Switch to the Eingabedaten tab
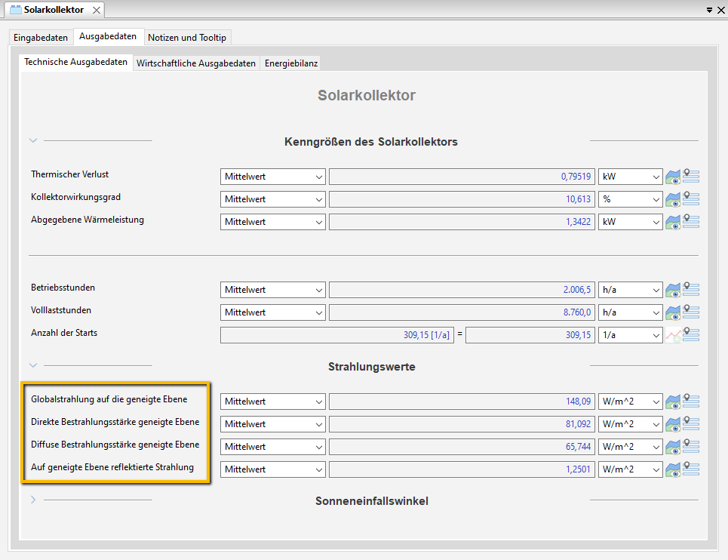The width and height of the screenshot is (728, 560). (41, 38)
